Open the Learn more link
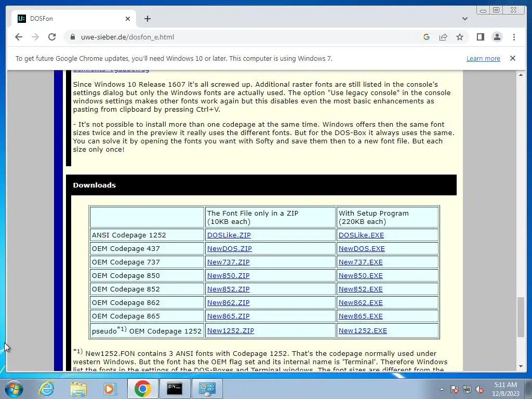This screenshot has height=399, width=532. tap(483, 58)
